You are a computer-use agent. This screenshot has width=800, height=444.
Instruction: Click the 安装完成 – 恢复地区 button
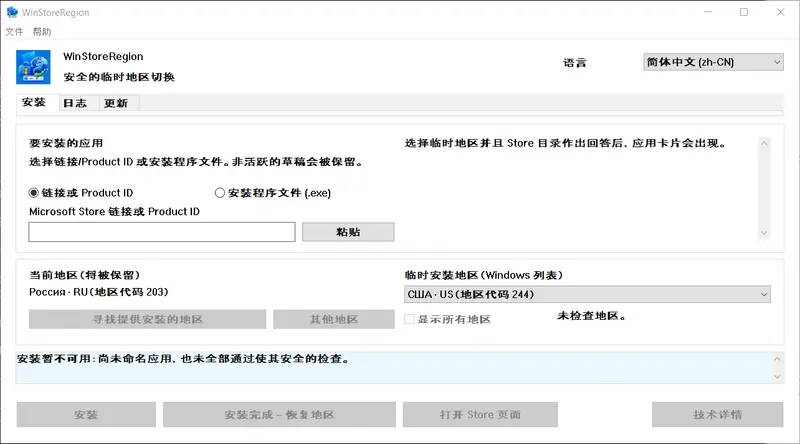(279, 414)
